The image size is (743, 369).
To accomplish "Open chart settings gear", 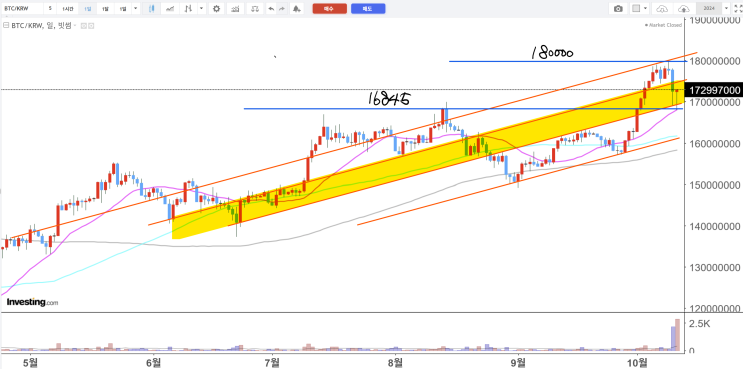I will click(217, 9).
